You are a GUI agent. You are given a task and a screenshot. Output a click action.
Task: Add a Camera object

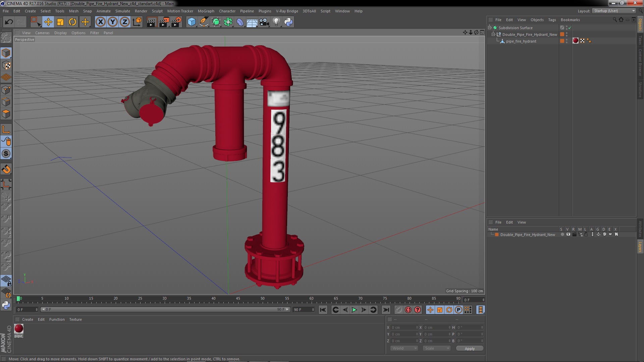(x=264, y=22)
